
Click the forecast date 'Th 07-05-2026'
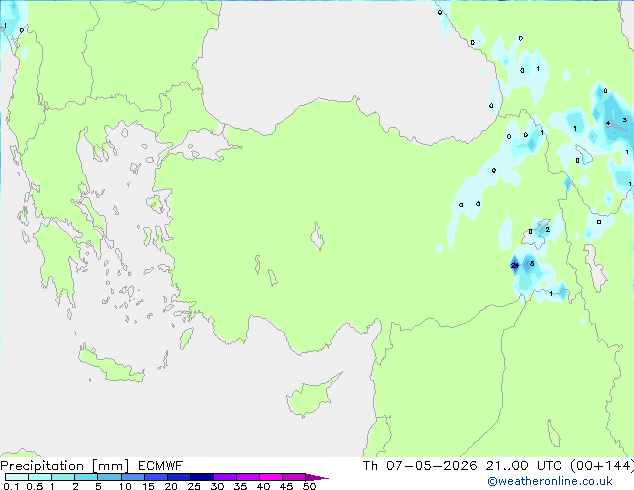point(420,466)
